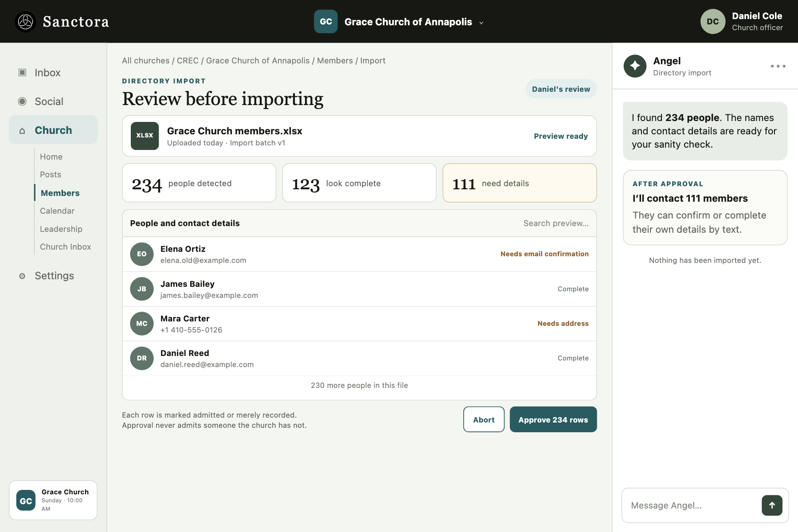
Task: Click Needs address status
Action: 563,324
